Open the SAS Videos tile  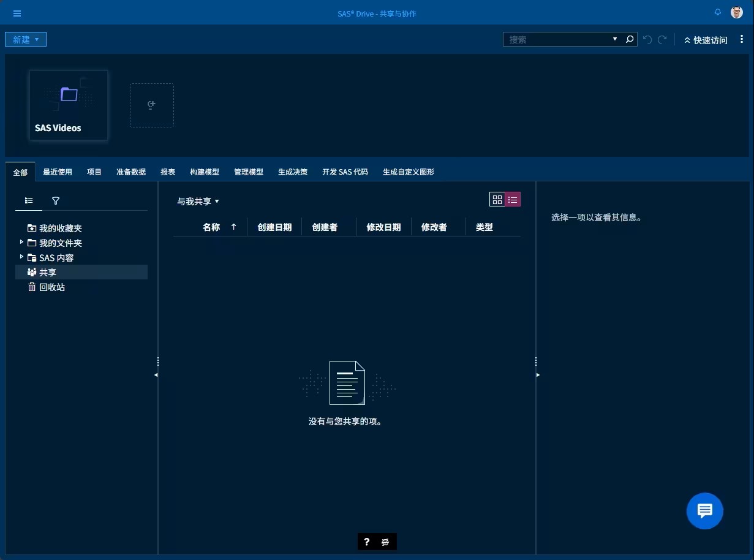point(69,105)
